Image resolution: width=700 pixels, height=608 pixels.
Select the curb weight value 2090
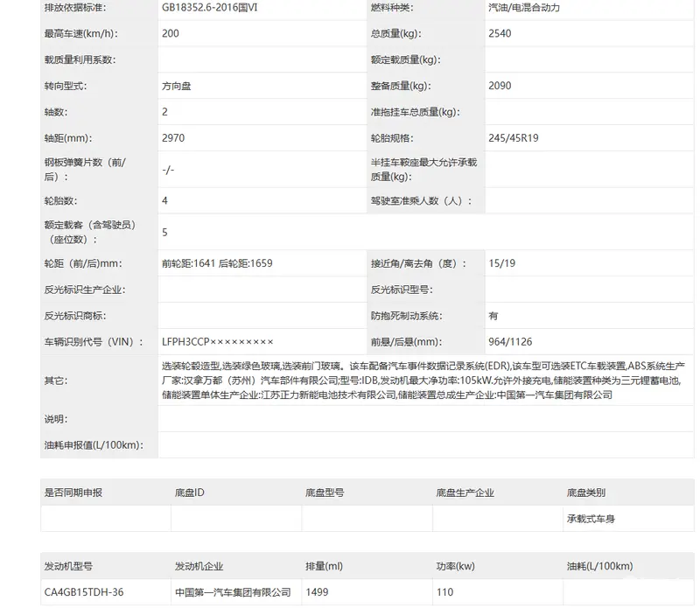coord(500,86)
